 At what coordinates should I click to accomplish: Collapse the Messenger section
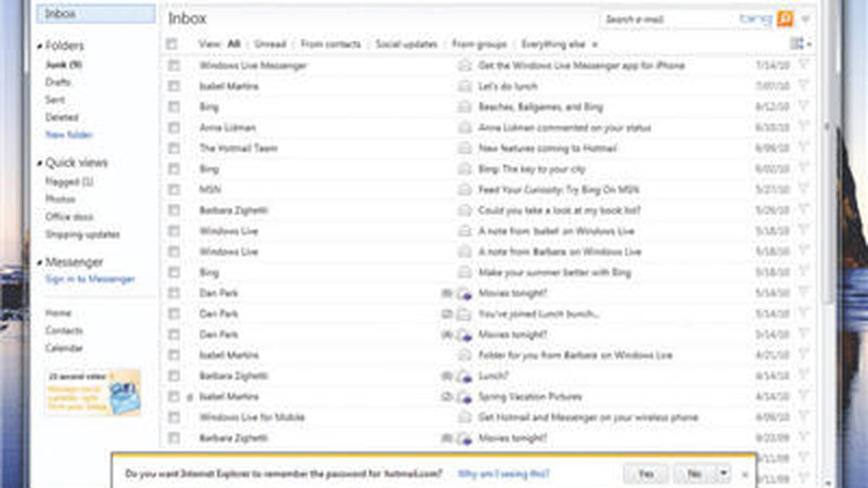40,263
